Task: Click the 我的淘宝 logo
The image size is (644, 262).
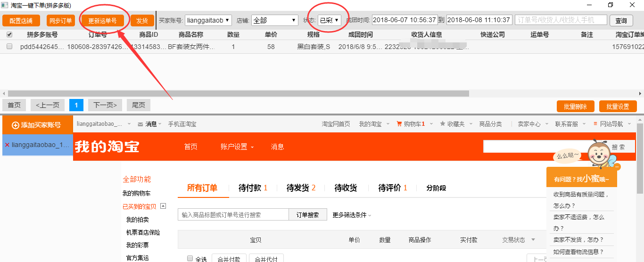Action: 107,147
